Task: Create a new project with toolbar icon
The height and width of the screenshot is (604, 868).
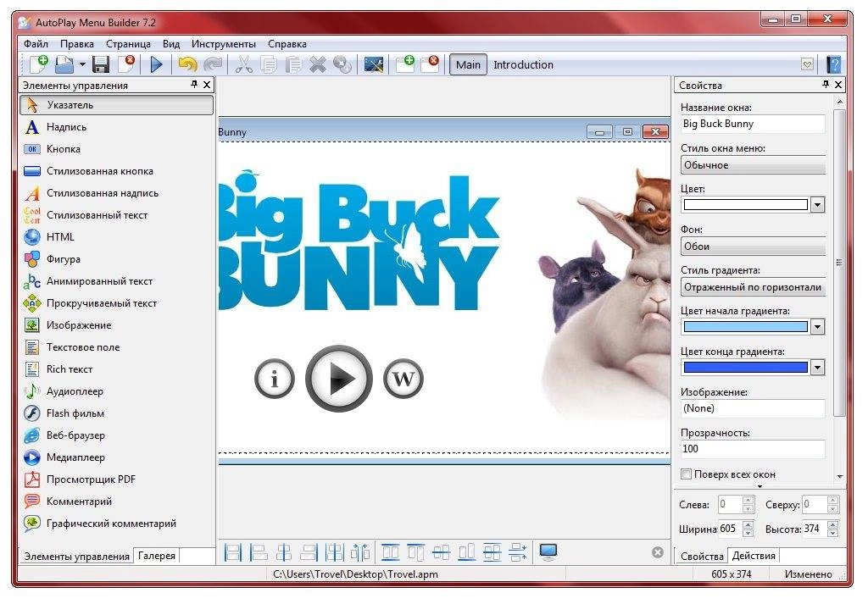Action: [x=39, y=64]
